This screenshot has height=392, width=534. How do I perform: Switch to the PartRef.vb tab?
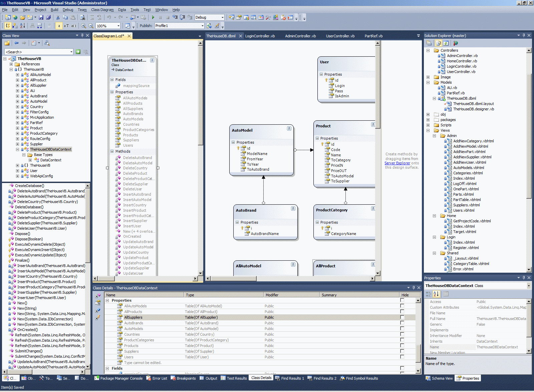coord(373,36)
